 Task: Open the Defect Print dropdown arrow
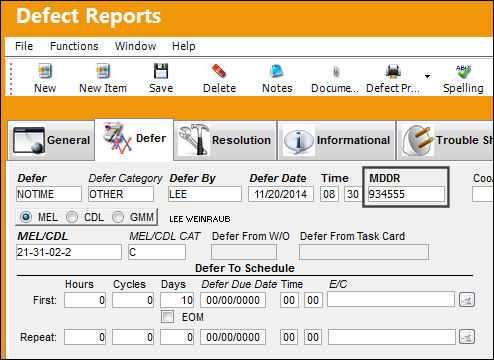point(427,76)
